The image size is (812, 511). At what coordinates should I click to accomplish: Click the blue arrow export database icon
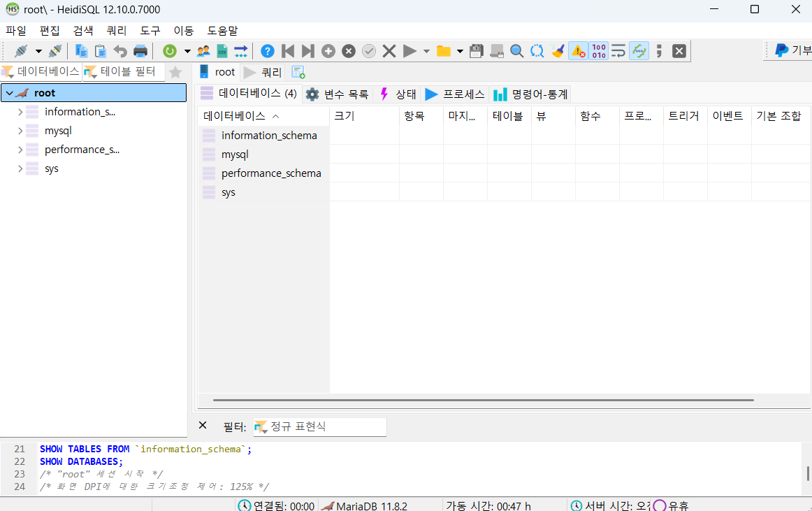[241, 51]
